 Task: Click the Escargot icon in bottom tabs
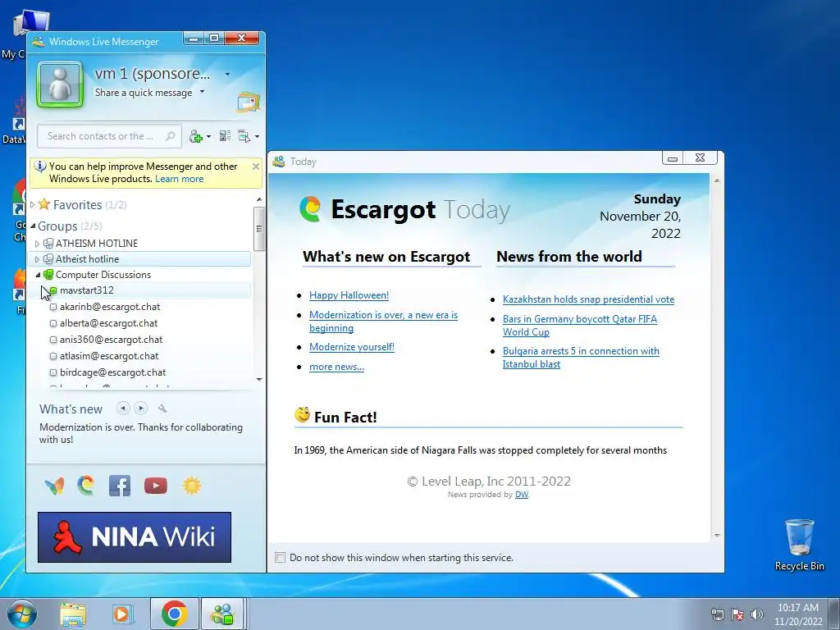tap(85, 486)
